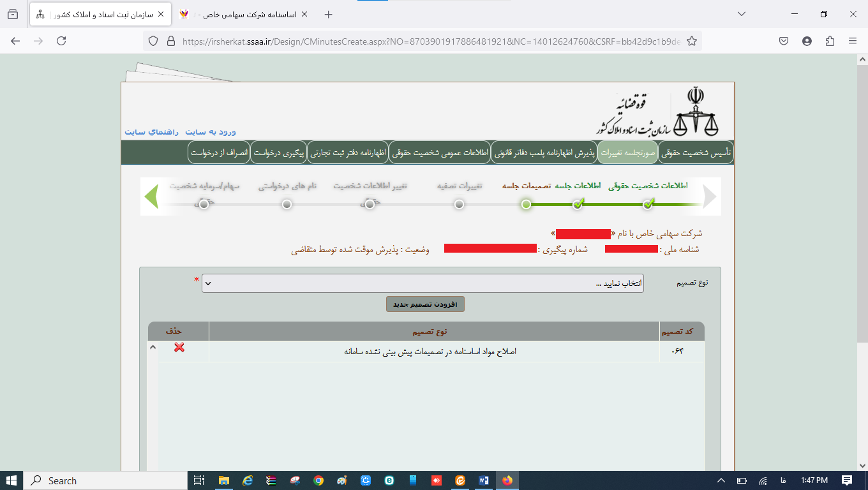The width and height of the screenshot is (868, 490).
Task: Click the page scrollbar up arrow
Action: pyautogui.click(x=862, y=60)
